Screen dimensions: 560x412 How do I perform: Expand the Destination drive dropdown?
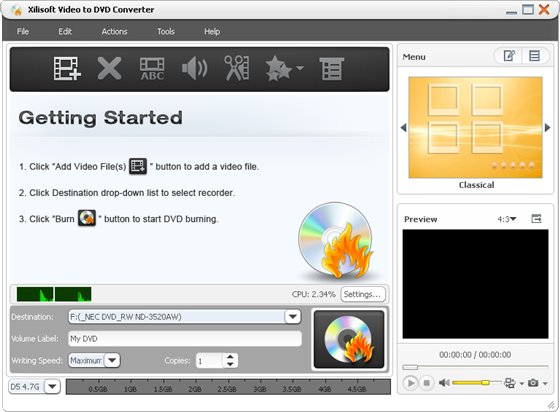click(x=292, y=317)
